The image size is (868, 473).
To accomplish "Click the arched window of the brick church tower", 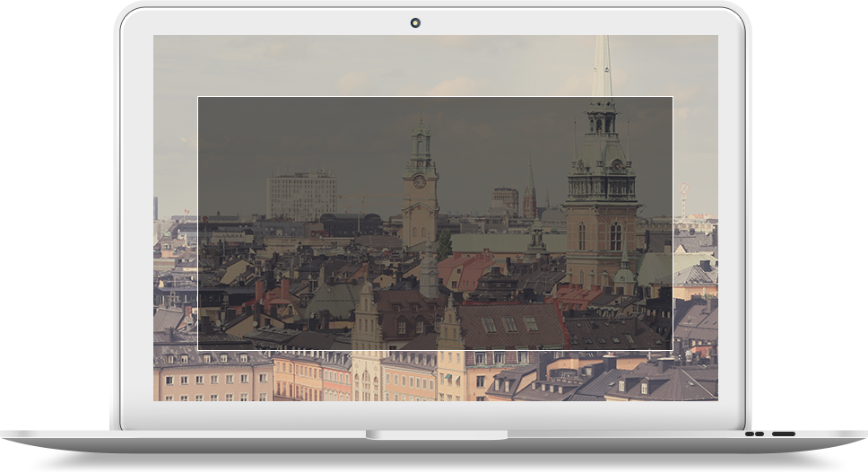I will [x=615, y=237].
